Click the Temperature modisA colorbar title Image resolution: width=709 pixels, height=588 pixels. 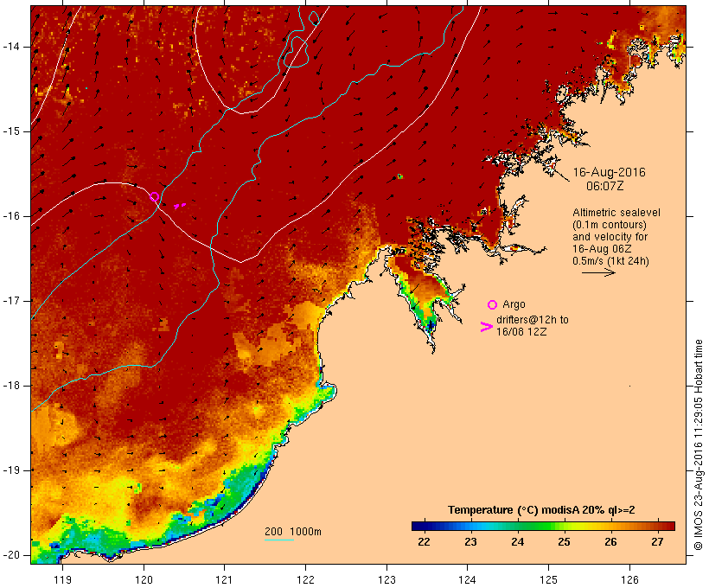541,510
